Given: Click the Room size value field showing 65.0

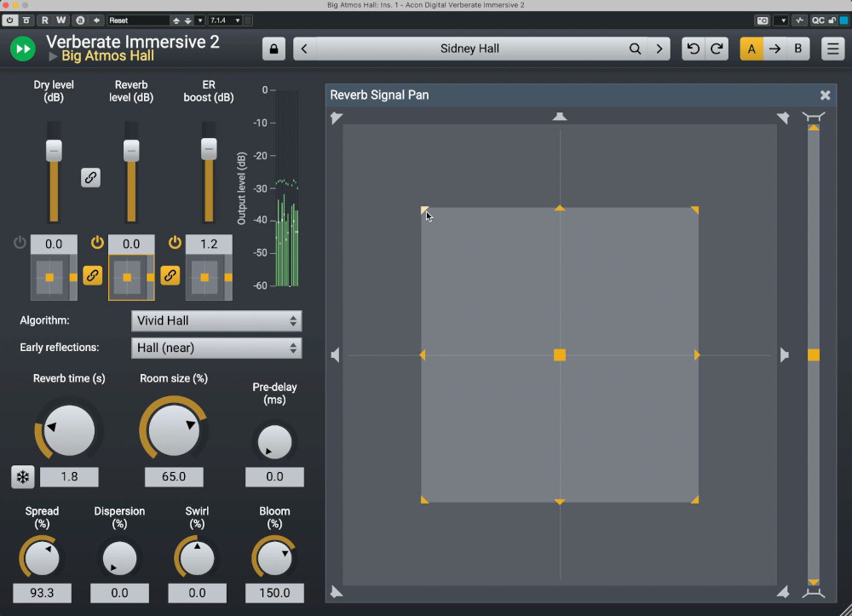Looking at the screenshot, I should pyautogui.click(x=174, y=476).
